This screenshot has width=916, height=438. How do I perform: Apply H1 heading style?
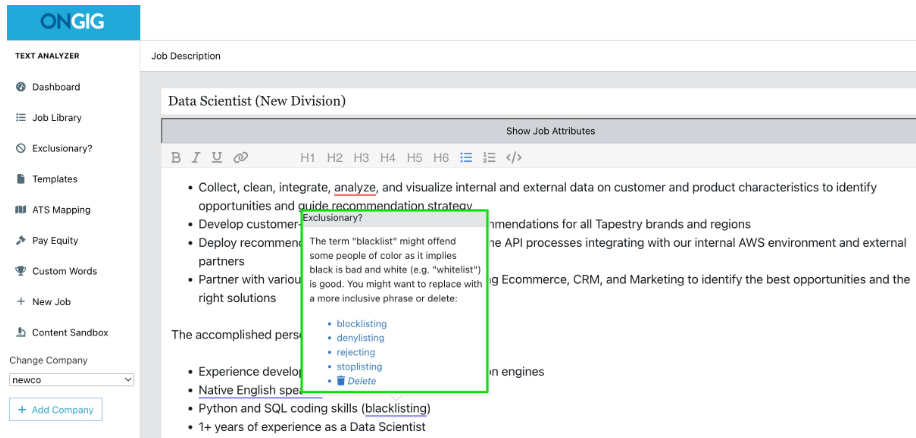[x=307, y=157]
